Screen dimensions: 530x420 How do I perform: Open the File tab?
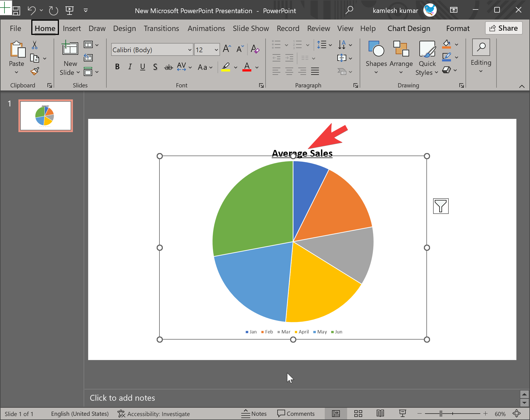pyautogui.click(x=15, y=28)
